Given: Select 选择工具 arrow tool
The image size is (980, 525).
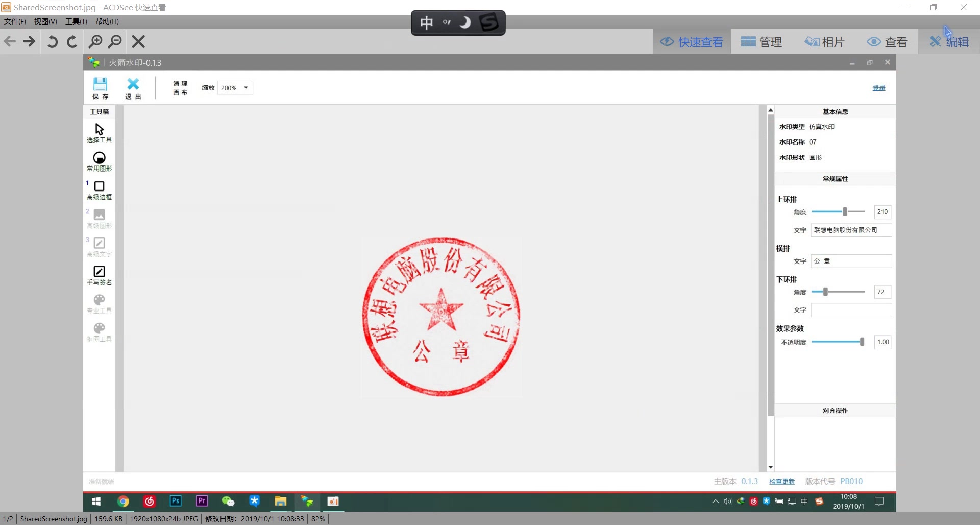Looking at the screenshot, I should 100,133.
